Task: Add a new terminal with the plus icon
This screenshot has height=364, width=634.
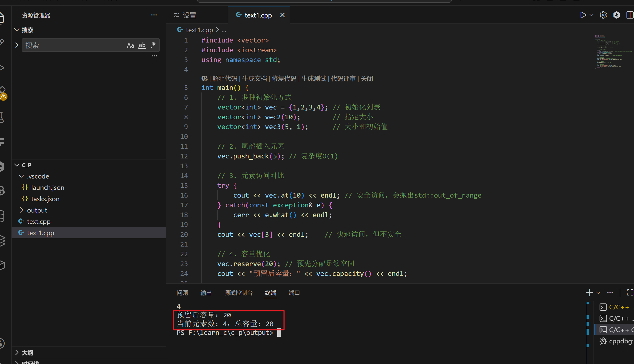Action: coord(589,292)
